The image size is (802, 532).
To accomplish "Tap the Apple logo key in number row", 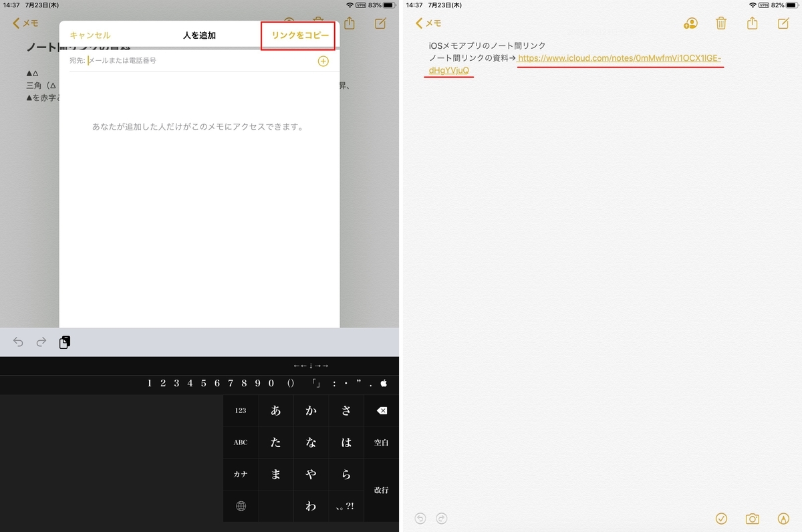I will (x=384, y=384).
